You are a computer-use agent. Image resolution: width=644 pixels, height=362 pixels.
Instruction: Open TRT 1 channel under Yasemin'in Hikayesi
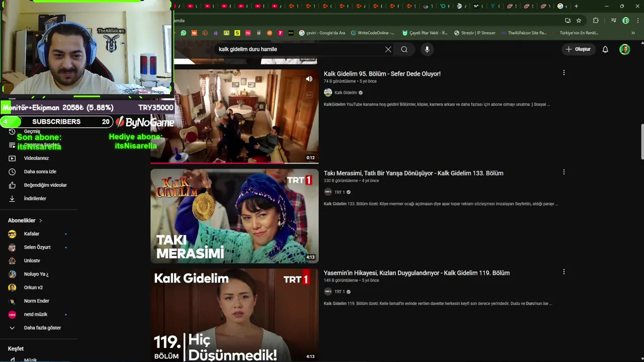tap(340, 292)
